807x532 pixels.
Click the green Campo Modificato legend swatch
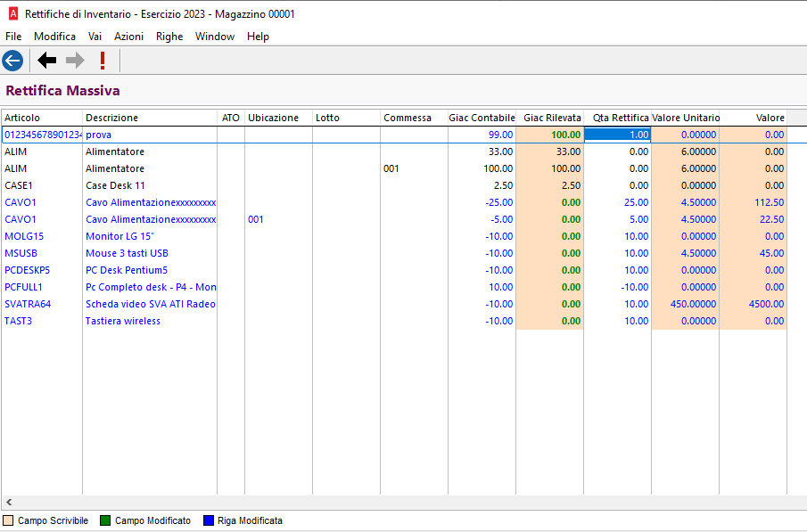pyautogui.click(x=105, y=520)
